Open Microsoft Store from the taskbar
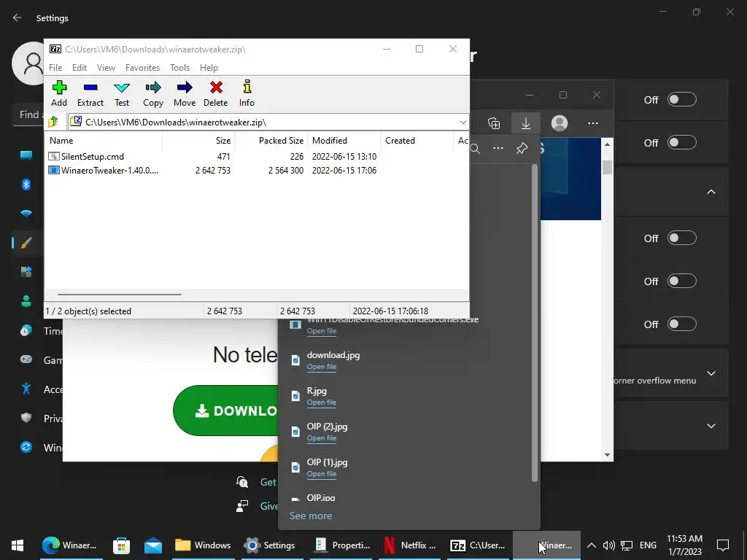The width and height of the screenshot is (747, 560). 122,545
